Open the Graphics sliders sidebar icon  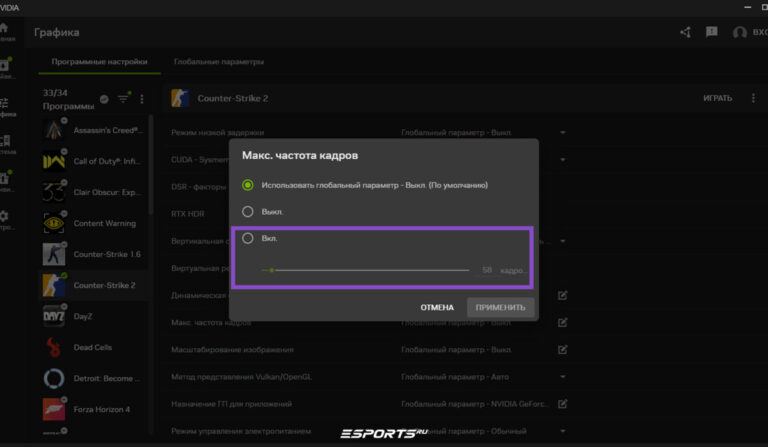pyautogui.click(x=4, y=103)
